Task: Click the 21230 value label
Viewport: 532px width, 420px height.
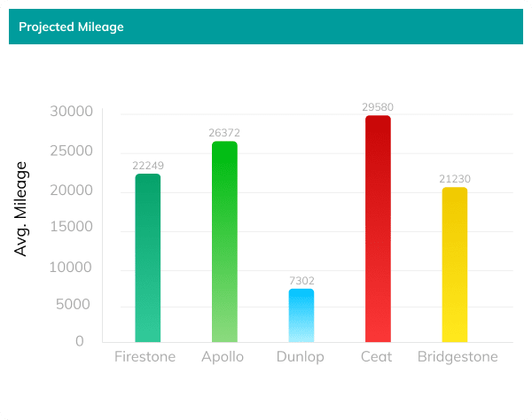Action: click(455, 179)
